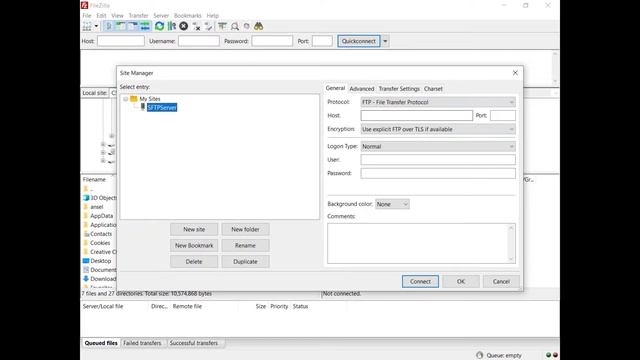Screen dimensions: 640x360
Task: Click the Quickconnect button
Action: [x=359, y=41]
